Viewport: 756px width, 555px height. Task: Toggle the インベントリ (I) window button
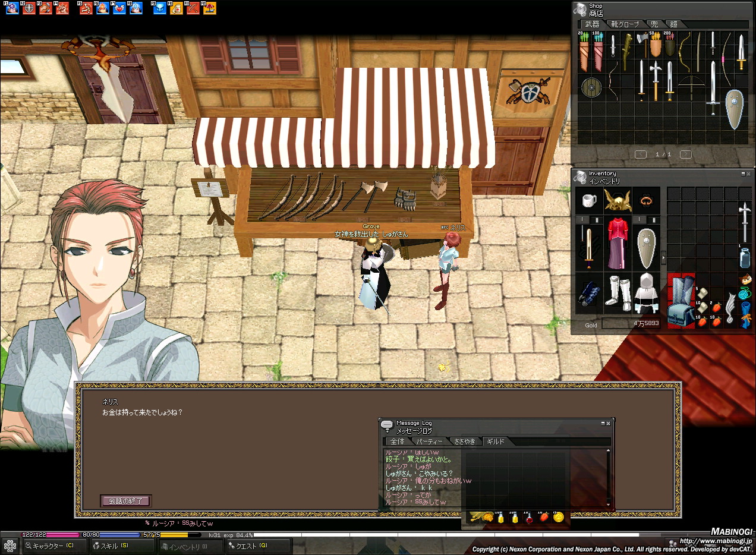coord(190,546)
